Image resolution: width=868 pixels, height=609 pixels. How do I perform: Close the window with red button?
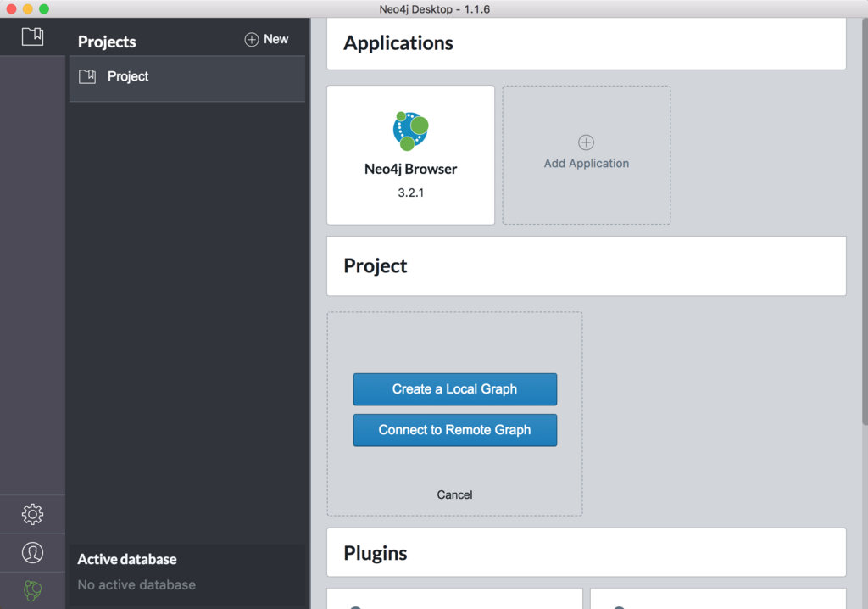pyautogui.click(x=11, y=8)
